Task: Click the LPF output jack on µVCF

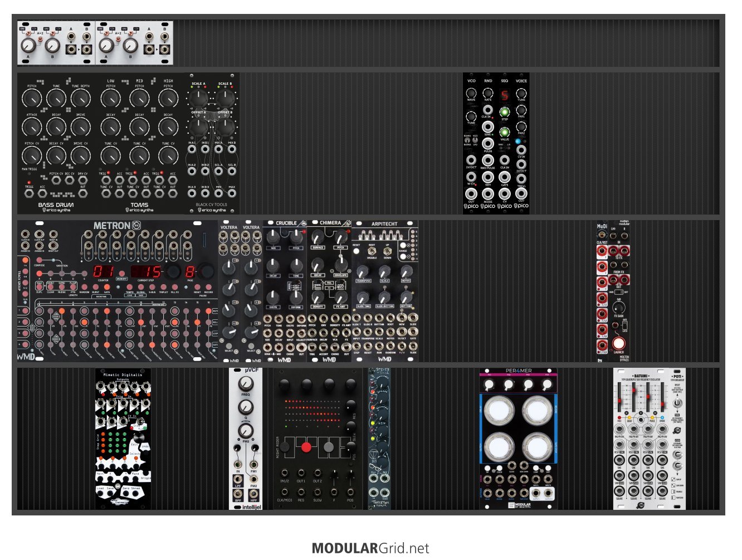Action: (238, 480)
